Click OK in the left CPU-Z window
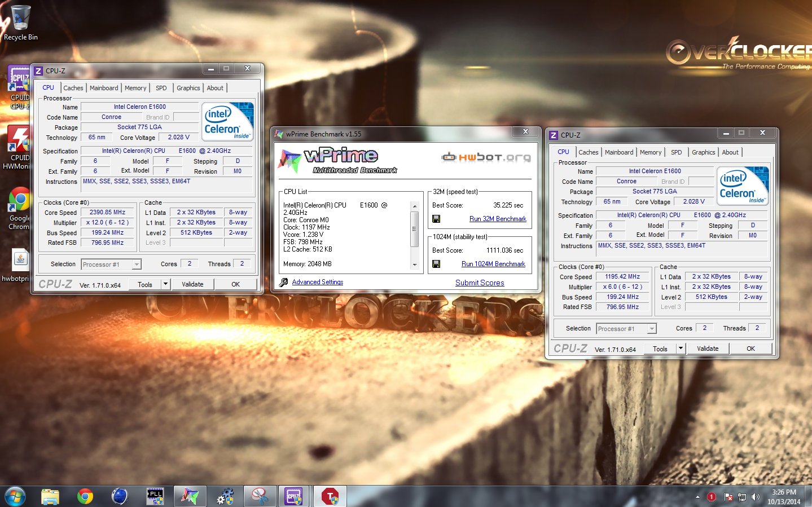The height and width of the screenshot is (507, 812). click(x=236, y=284)
